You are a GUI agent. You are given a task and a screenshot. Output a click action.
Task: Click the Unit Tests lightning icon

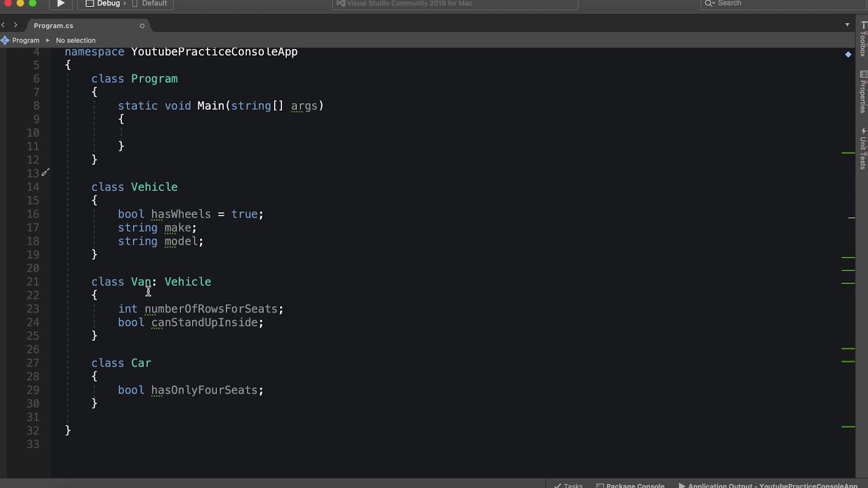[x=863, y=131]
